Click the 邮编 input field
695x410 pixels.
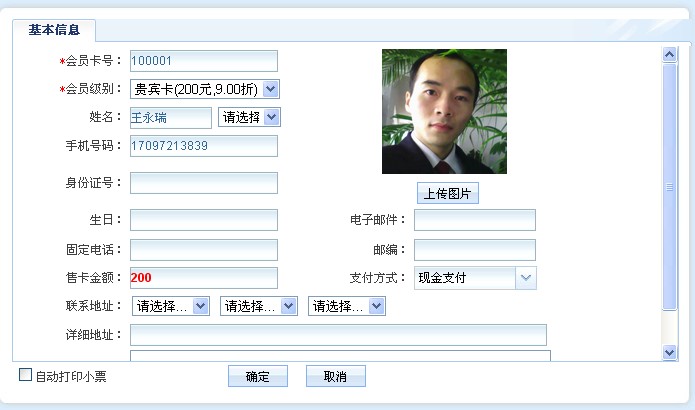pyautogui.click(x=475, y=250)
